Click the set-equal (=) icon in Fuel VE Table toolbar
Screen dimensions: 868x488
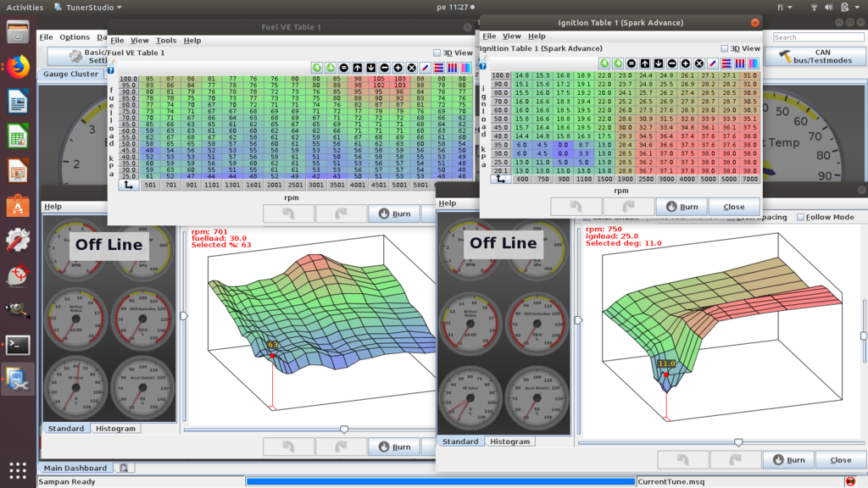(344, 67)
